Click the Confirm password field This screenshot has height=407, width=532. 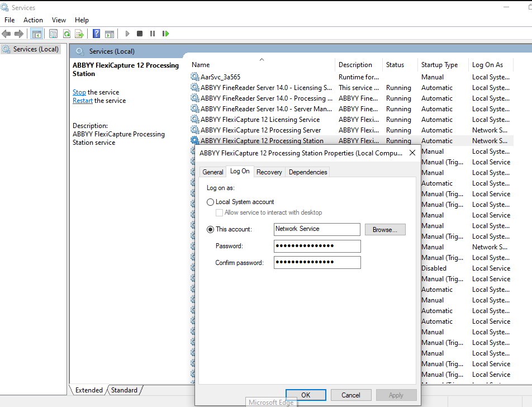(317, 262)
